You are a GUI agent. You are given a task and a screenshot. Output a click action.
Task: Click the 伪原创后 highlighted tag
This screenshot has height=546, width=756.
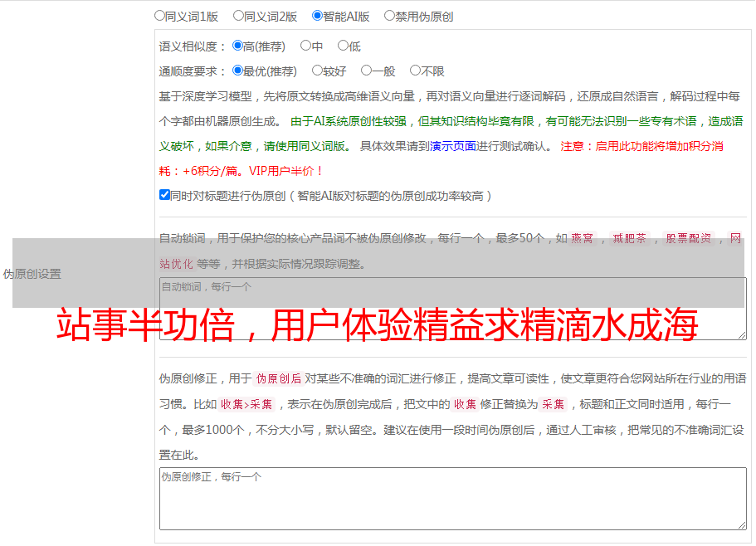tap(279, 378)
